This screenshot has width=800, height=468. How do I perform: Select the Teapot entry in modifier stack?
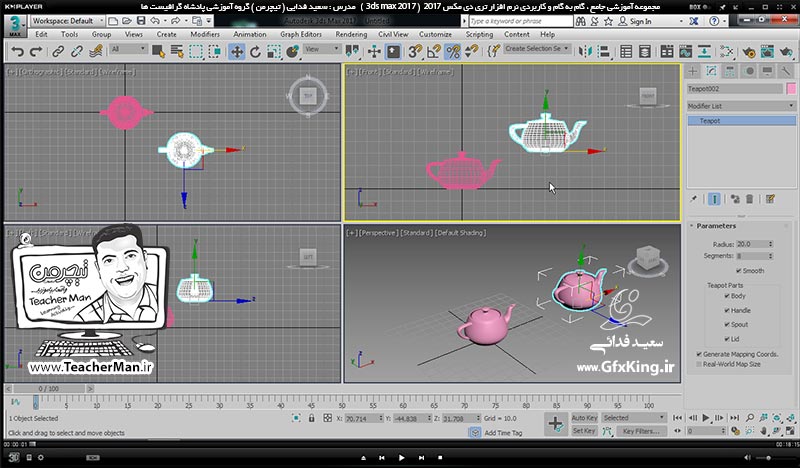tap(741, 120)
